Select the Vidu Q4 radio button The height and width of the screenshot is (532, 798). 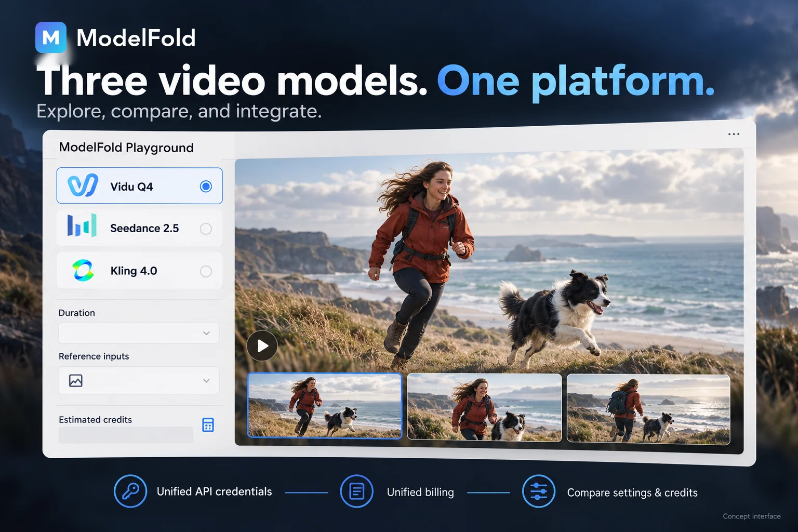(x=206, y=186)
